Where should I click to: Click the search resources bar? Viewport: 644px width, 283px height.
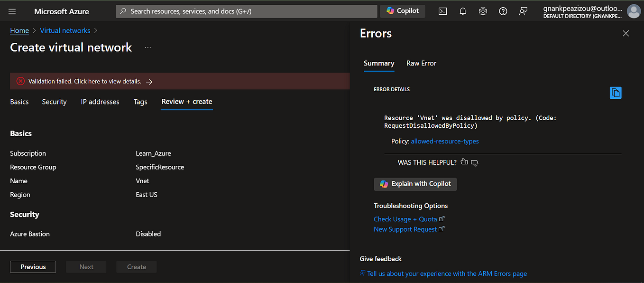pos(246,10)
